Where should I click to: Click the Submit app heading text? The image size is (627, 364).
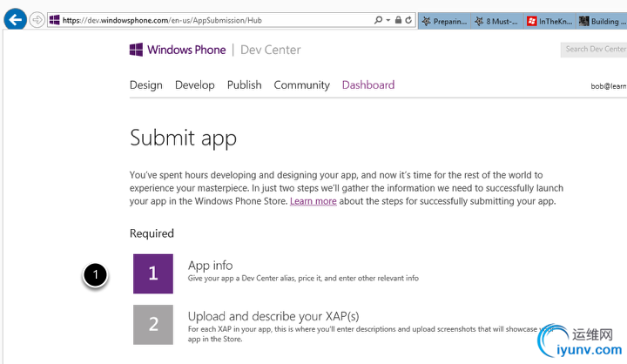pyautogui.click(x=183, y=138)
